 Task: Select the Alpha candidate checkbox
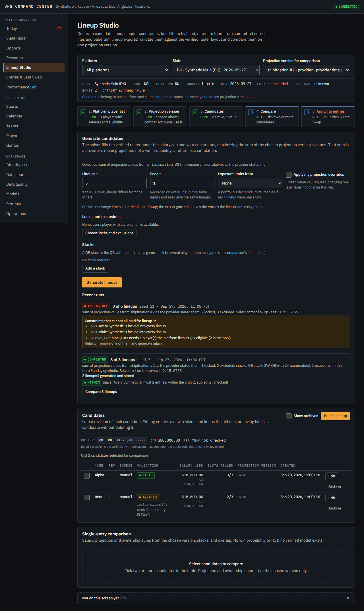pyautogui.click(x=87, y=476)
